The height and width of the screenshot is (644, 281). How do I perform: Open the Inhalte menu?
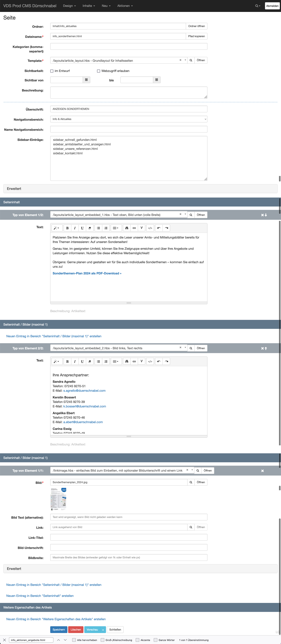coord(89,6)
